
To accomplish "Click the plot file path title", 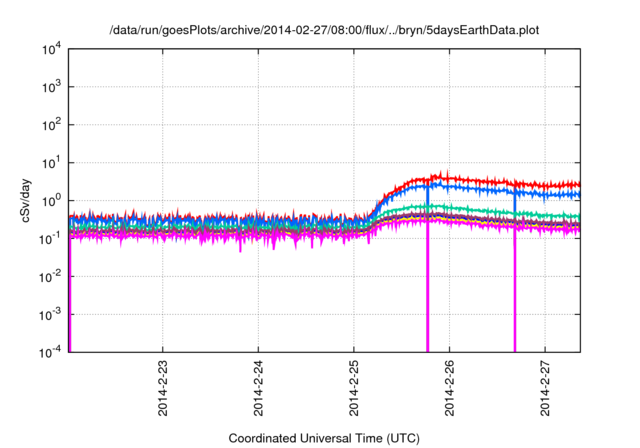I will pyautogui.click(x=324, y=30).
